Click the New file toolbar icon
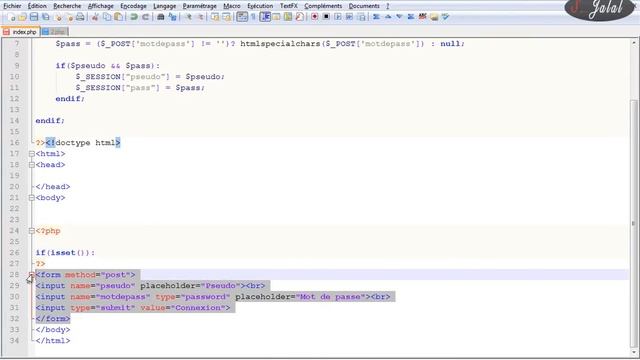The width and height of the screenshot is (640, 360). click(11, 17)
